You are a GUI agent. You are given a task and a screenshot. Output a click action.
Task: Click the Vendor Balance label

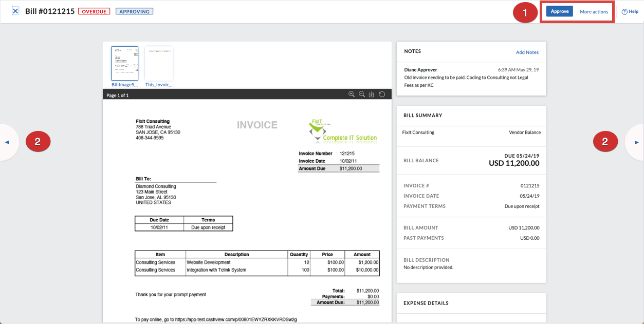525,132
